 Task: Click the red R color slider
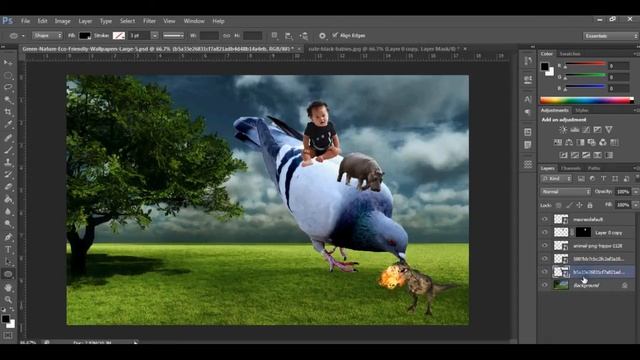(x=585, y=64)
